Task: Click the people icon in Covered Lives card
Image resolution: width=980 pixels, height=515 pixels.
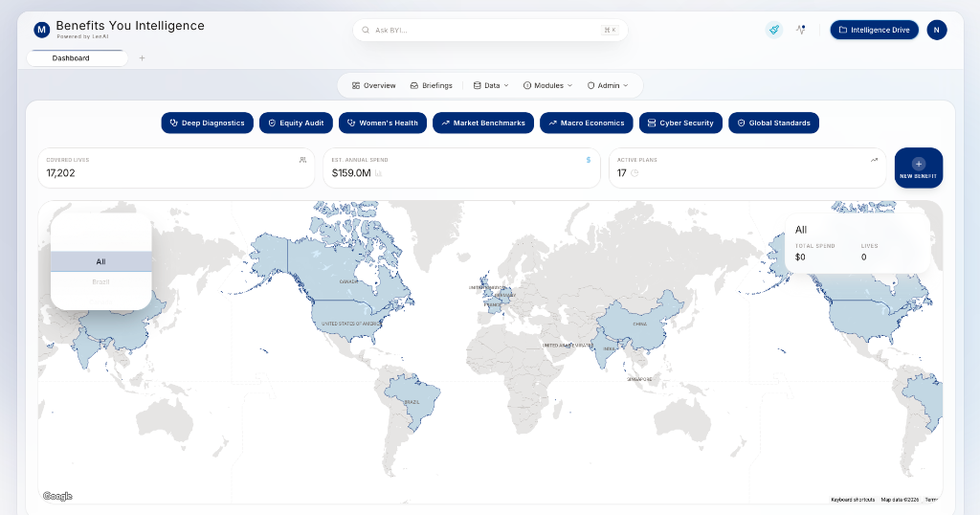Action: click(303, 160)
